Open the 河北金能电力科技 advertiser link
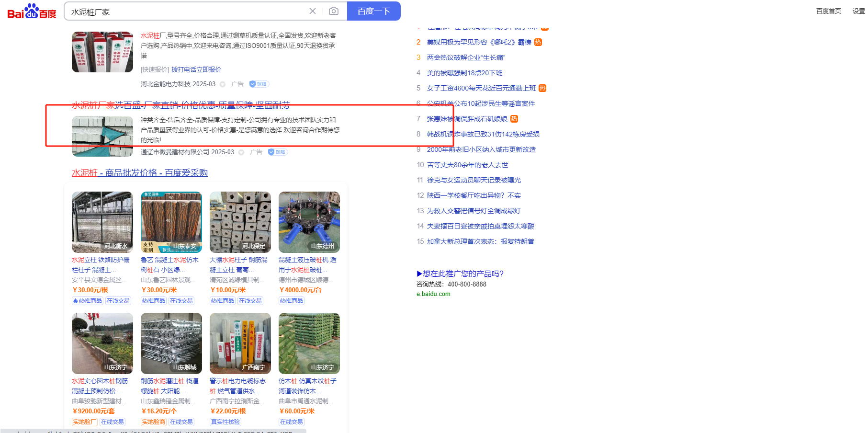The width and height of the screenshot is (868, 433). [x=166, y=84]
